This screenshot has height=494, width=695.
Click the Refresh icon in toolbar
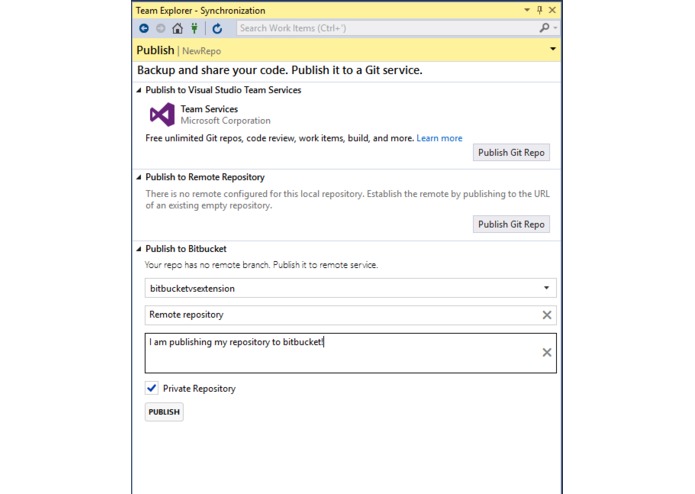click(x=217, y=28)
